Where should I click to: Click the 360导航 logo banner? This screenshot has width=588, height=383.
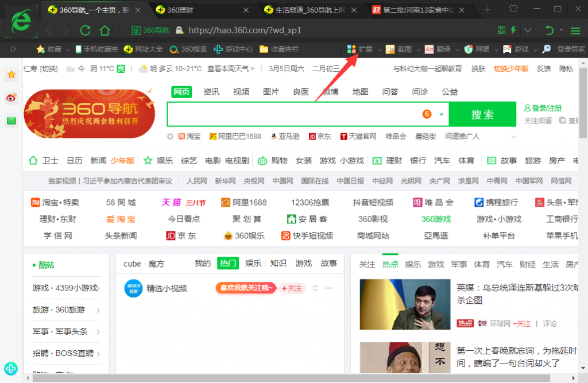point(89,113)
